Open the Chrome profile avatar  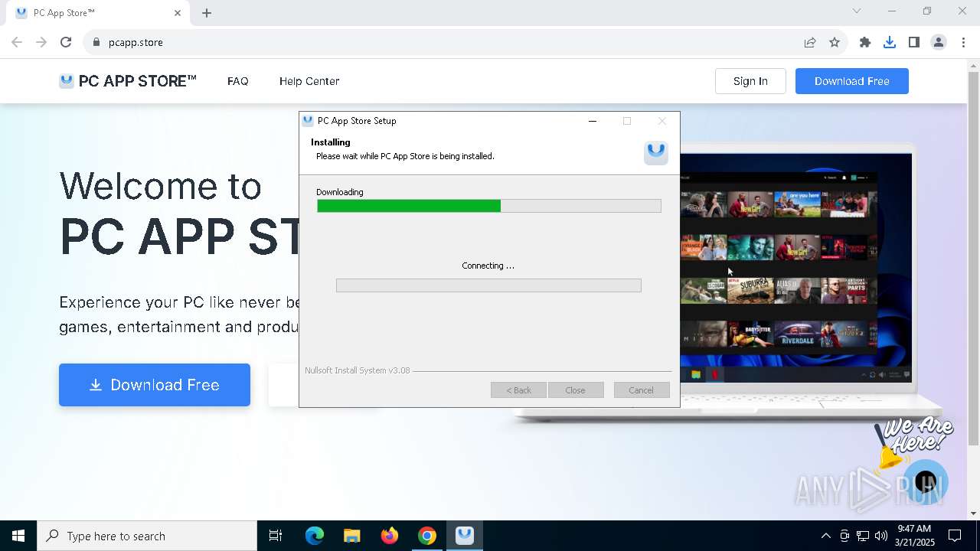pyautogui.click(x=939, y=42)
